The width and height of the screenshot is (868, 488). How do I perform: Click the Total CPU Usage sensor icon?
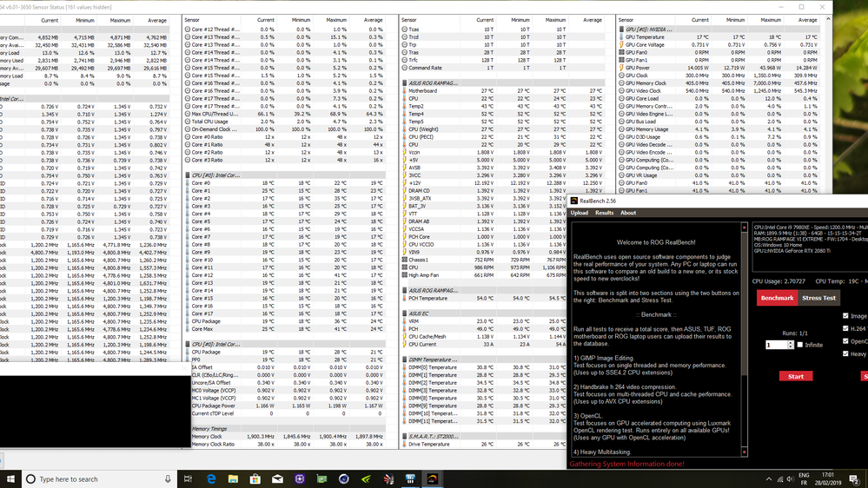(x=188, y=122)
